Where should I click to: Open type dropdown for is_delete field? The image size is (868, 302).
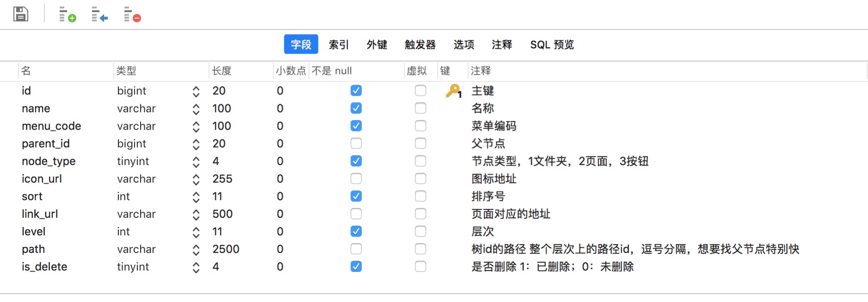click(196, 267)
